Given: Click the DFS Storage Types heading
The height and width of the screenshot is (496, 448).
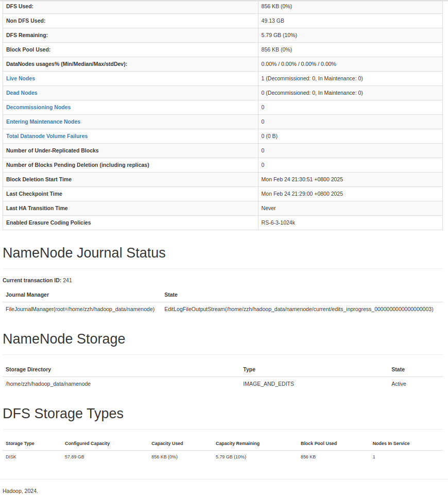Looking at the screenshot, I should click(x=63, y=414).
